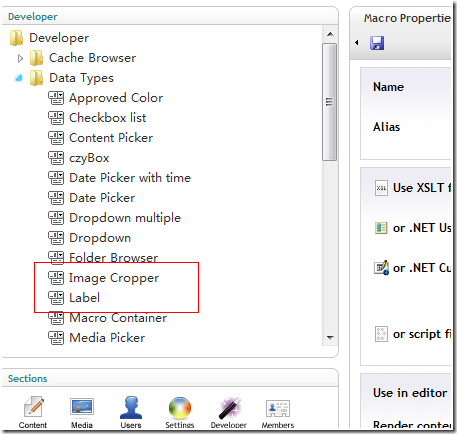Click the Data Types folder icon
This screenshot has width=457, height=434.
click(36, 78)
